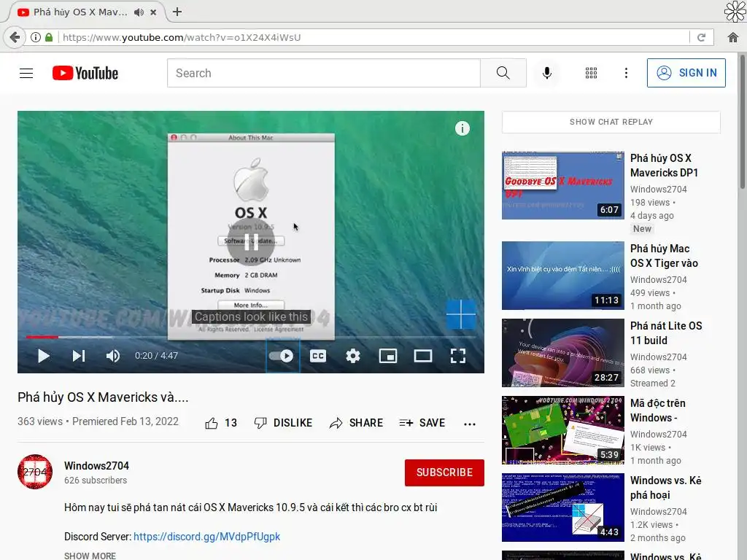Open Phá hủy Mac OS X Tiger thumbnail

[562, 276]
